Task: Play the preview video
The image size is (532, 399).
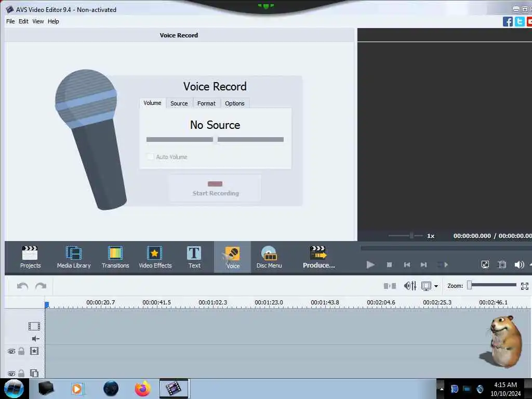Action: 370,264
